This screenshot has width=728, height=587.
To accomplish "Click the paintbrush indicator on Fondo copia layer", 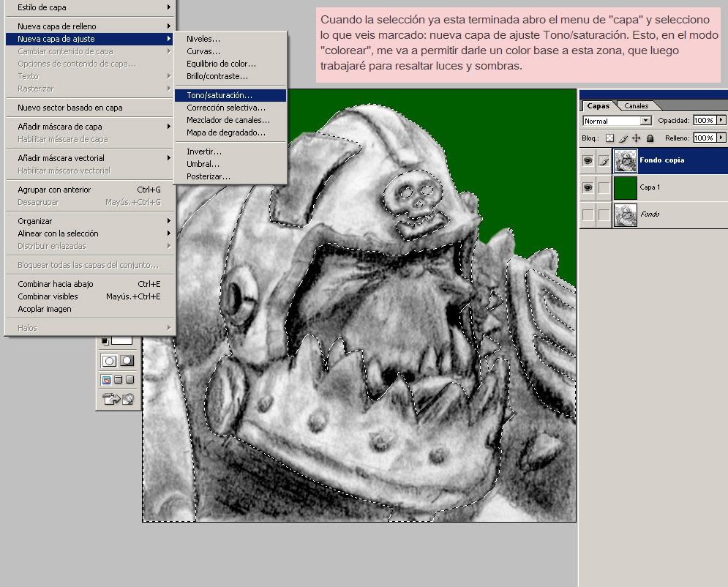I will point(604,161).
